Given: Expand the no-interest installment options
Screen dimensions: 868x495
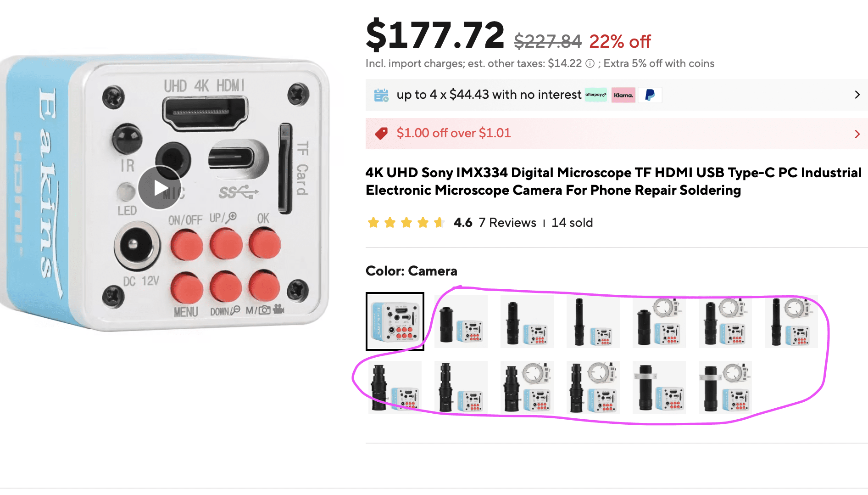Looking at the screenshot, I should click(x=857, y=95).
